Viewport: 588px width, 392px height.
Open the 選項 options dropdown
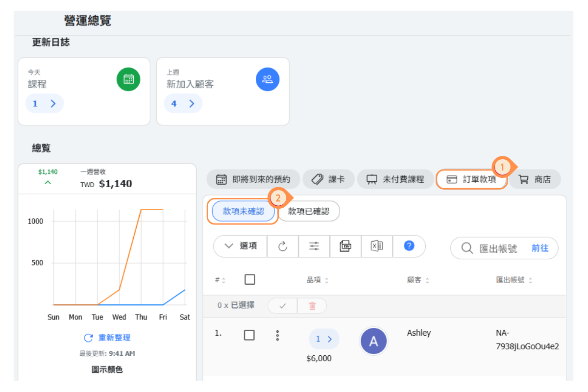[241, 246]
